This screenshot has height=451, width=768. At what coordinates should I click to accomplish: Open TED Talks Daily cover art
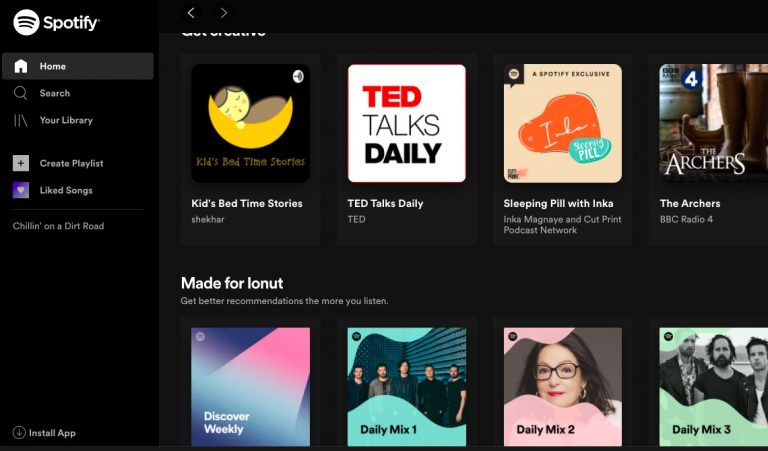[407, 123]
